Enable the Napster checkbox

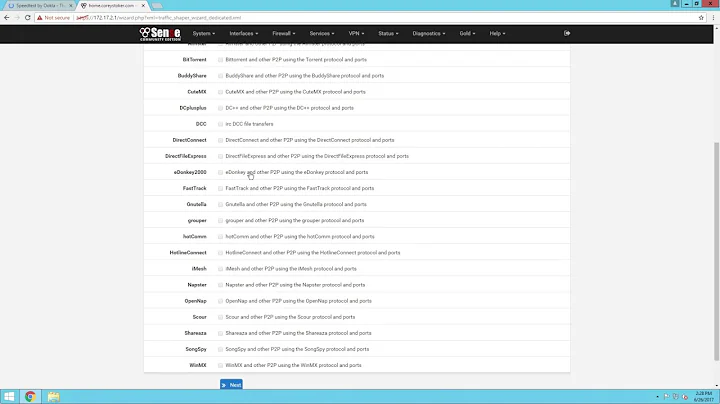[220, 285]
